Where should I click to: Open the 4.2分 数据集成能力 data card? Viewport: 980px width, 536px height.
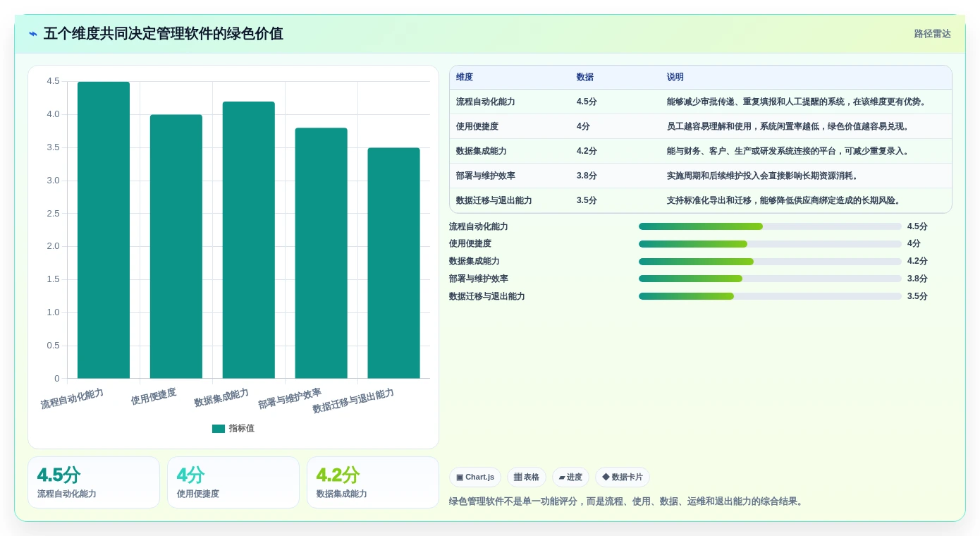(x=373, y=482)
